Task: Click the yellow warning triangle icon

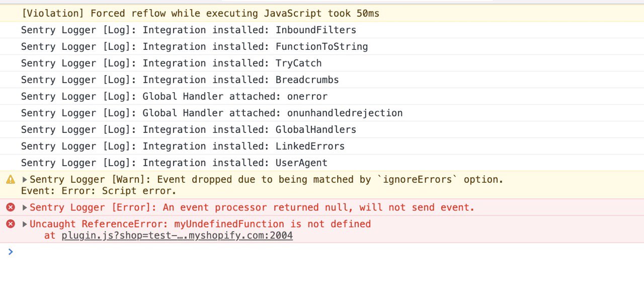Action: click(x=10, y=179)
